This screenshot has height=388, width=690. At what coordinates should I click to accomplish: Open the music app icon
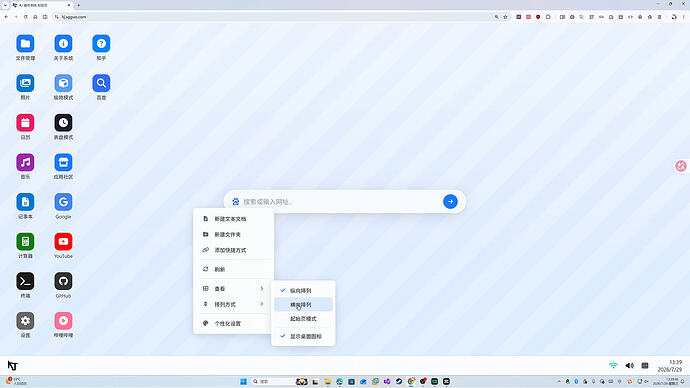point(25,162)
